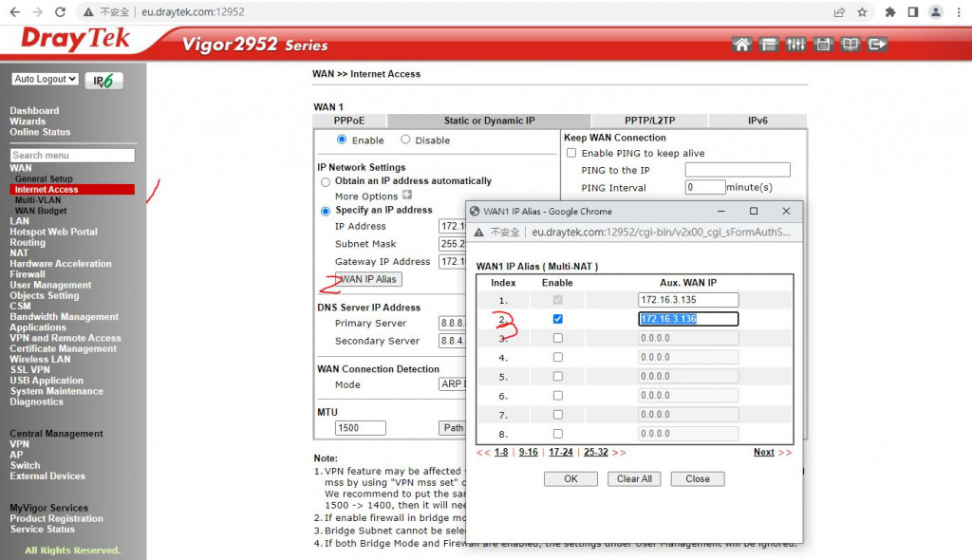Open Dashboard in the sidebar menu
Screen dimensions: 972x560
coord(34,110)
